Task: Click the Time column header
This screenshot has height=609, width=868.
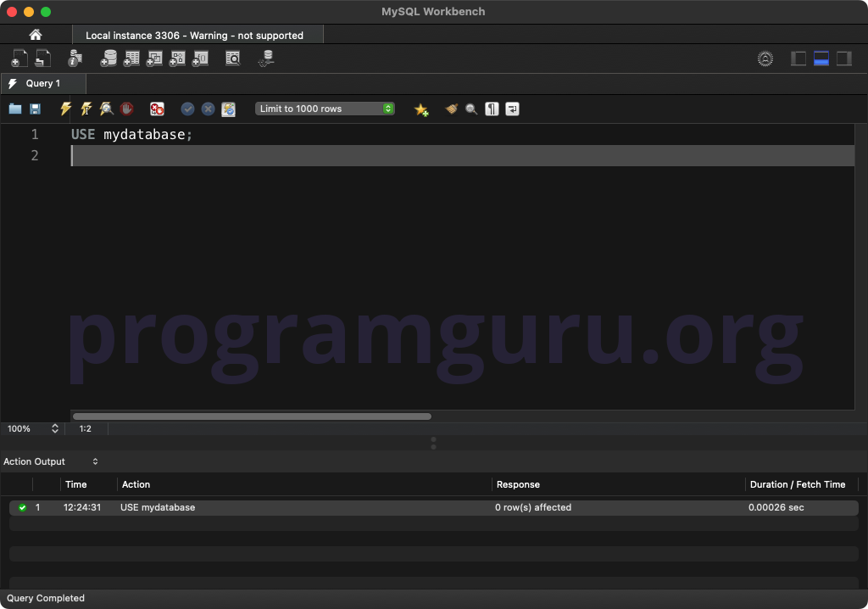Action: pyautogui.click(x=75, y=484)
